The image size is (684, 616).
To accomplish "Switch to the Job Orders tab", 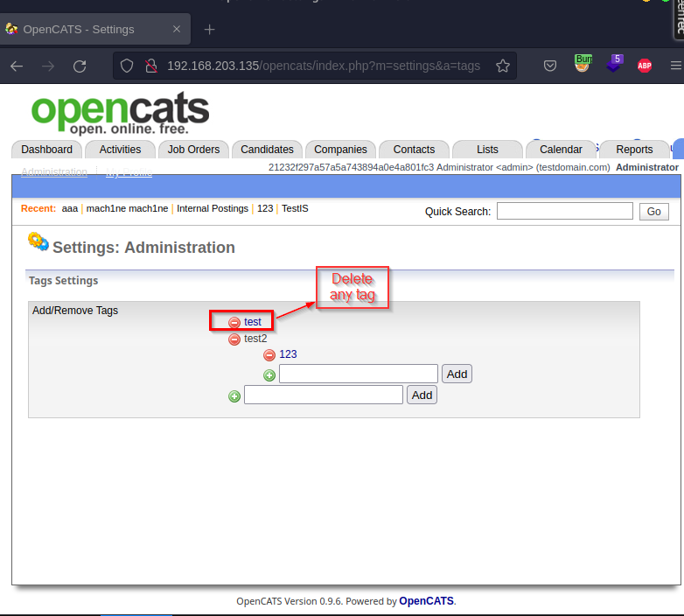I will click(x=193, y=150).
